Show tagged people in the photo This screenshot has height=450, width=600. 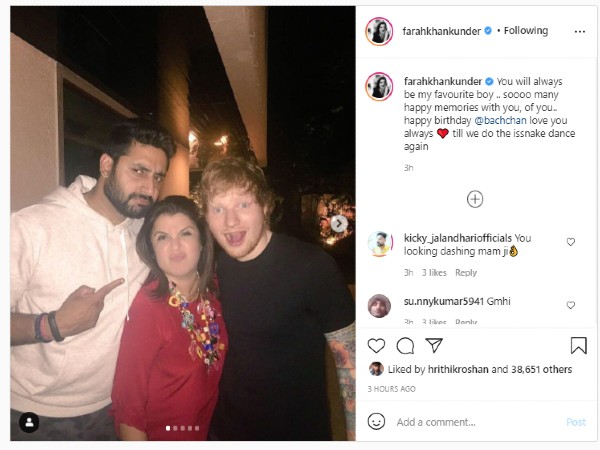[30, 420]
